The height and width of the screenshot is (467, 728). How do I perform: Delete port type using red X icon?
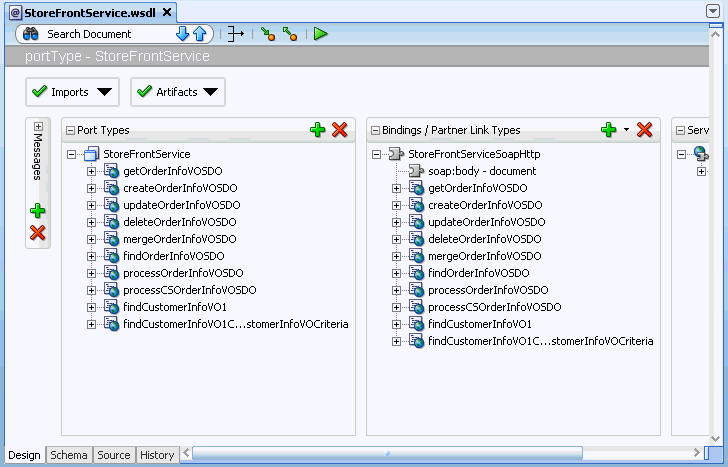340,130
